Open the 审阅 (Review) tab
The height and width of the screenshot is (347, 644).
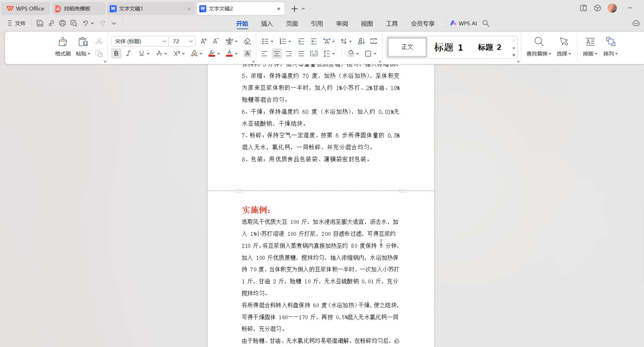pos(342,23)
